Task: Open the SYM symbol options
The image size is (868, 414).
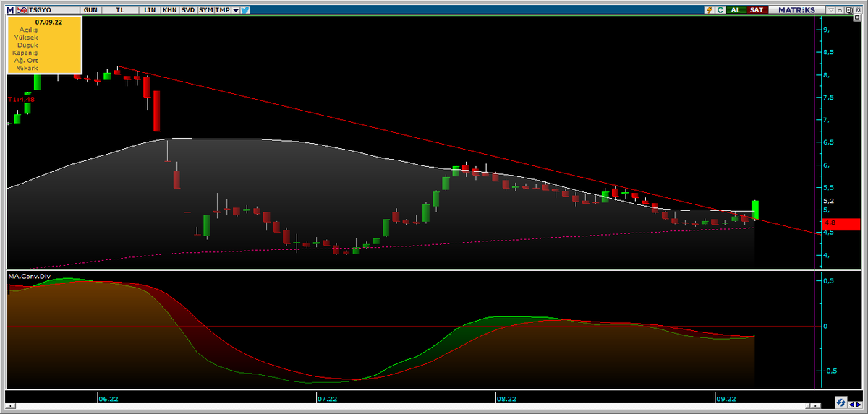Action: tap(206, 10)
